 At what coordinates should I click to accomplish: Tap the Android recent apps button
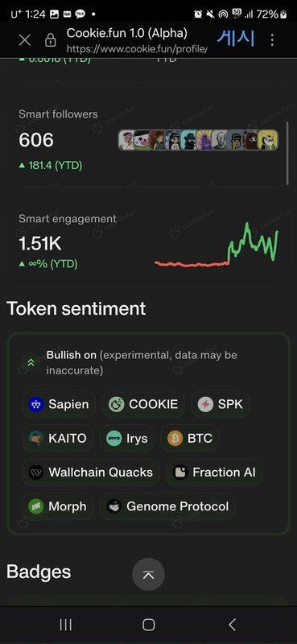point(66,625)
